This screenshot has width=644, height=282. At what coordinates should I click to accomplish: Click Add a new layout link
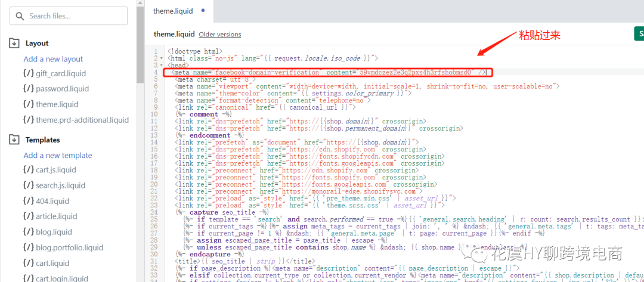point(53,59)
